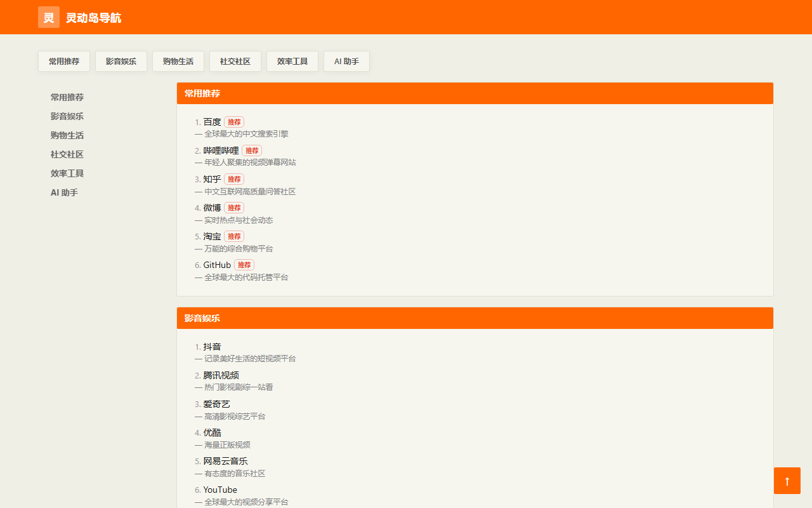
Task: Jump to 影音娱乐 in the left sidebar
Action: click(x=67, y=116)
